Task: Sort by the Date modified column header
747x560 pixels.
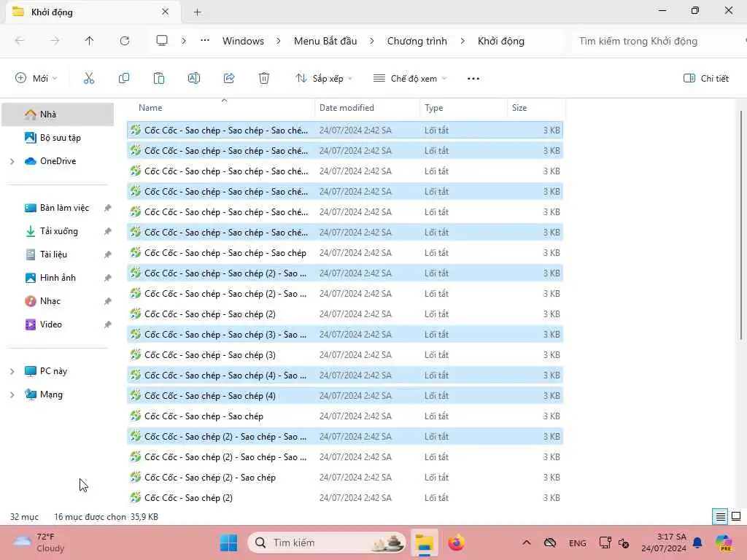Action: (x=367, y=108)
